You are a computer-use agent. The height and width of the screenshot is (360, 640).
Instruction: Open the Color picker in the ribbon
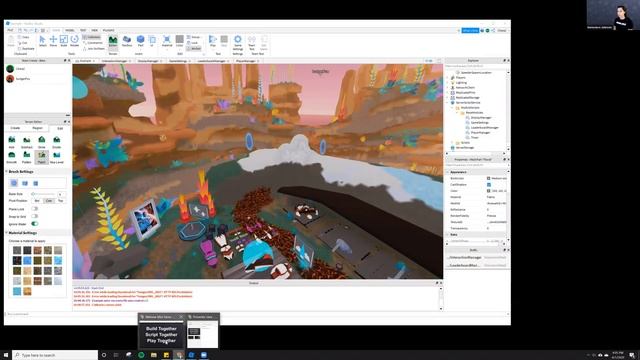(x=180, y=41)
